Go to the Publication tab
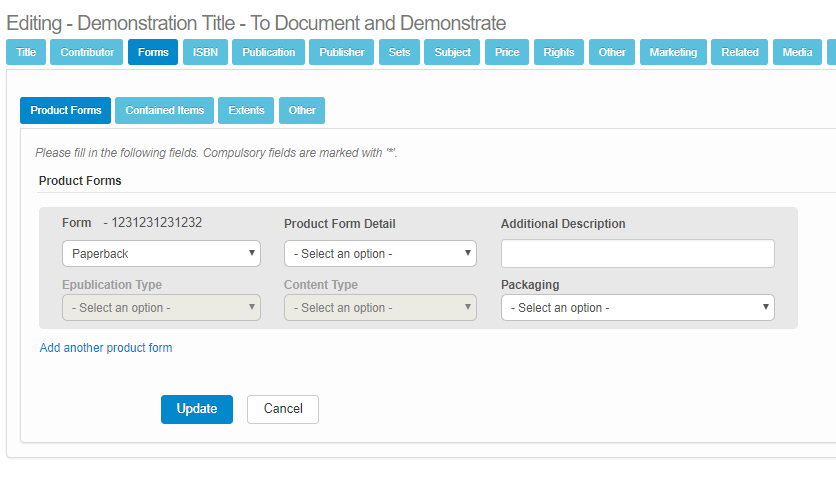 268,52
